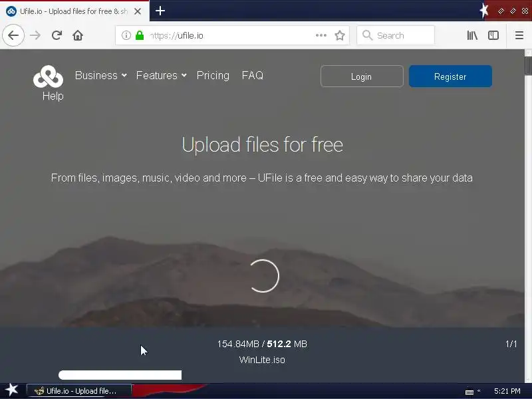Screen dimensions: 532x399
Task: Expand the Business dropdown menu
Action: point(101,75)
